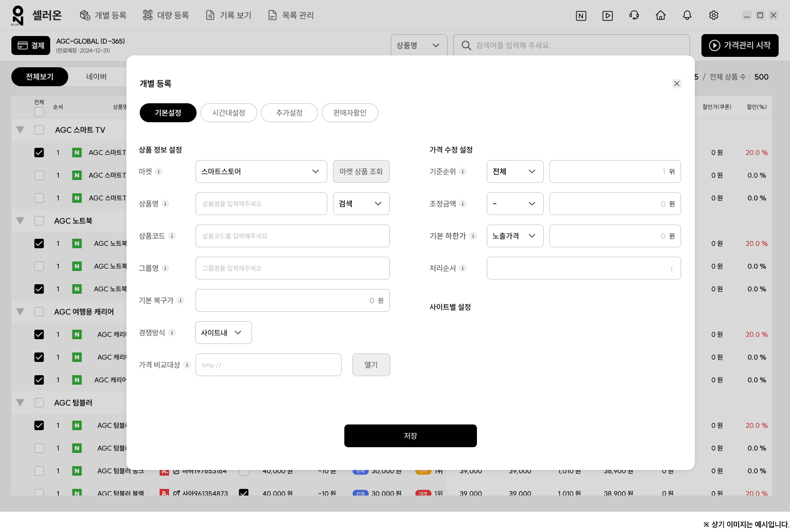Open the 기록 보기 history icon
The image size is (790, 532).
pos(210,15)
